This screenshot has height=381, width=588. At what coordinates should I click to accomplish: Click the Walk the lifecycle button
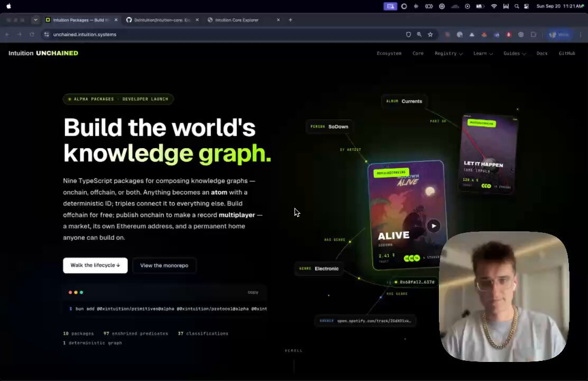coord(95,266)
